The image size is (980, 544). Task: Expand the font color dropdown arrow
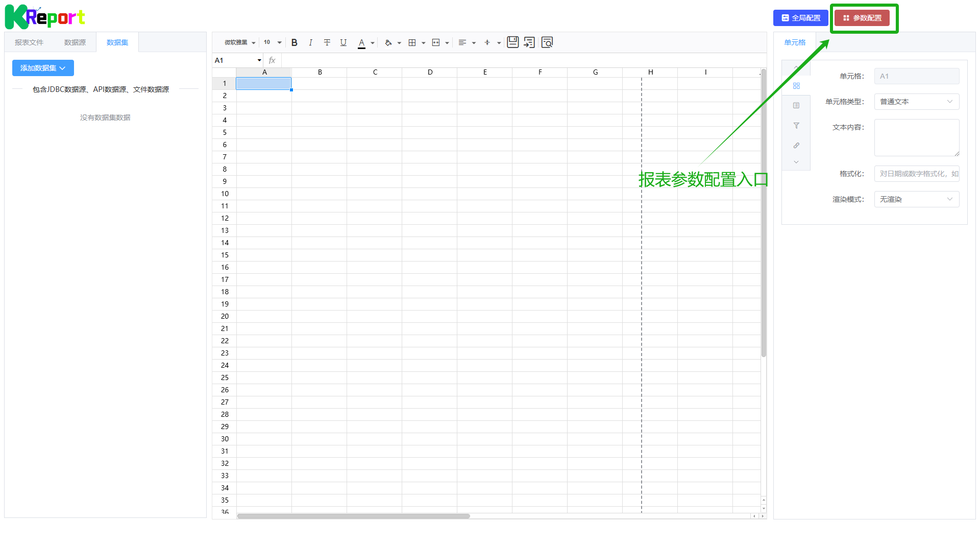[373, 43]
